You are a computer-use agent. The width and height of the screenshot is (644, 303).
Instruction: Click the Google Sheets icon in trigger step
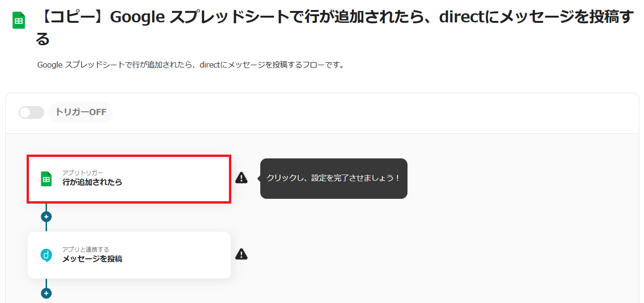tap(46, 179)
